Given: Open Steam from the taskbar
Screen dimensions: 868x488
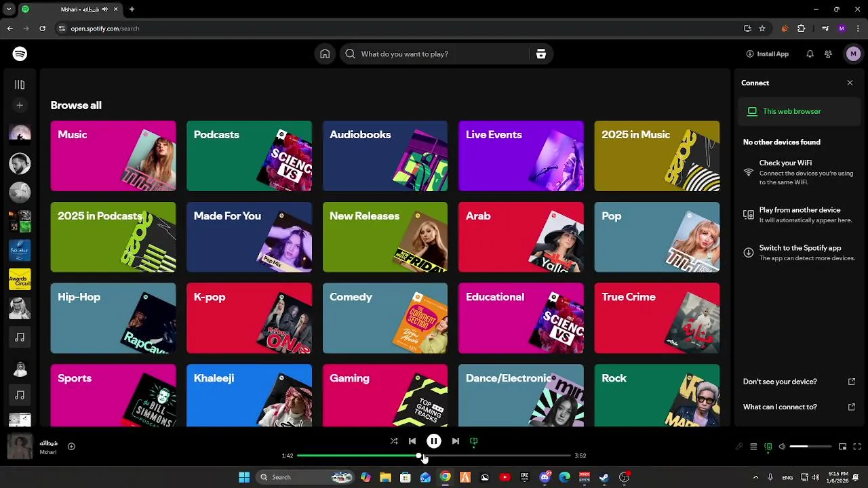Looking at the screenshot, I should [x=604, y=477].
